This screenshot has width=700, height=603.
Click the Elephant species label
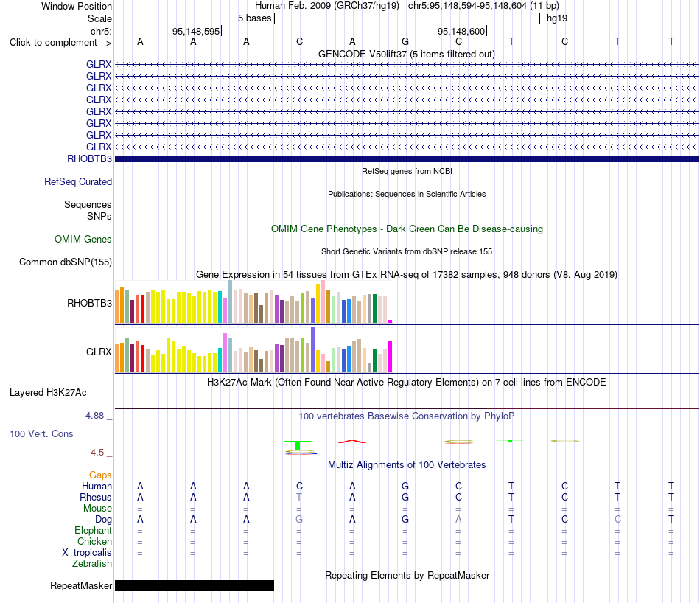click(x=93, y=531)
